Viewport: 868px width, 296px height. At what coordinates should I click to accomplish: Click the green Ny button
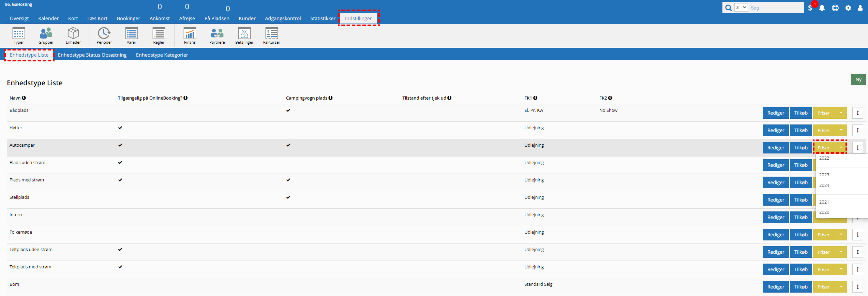(x=858, y=79)
